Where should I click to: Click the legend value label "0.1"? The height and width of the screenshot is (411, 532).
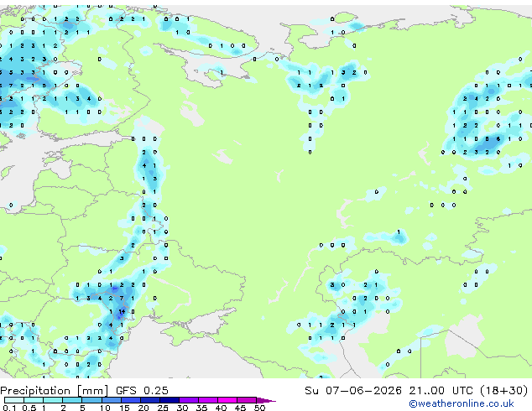(10, 408)
